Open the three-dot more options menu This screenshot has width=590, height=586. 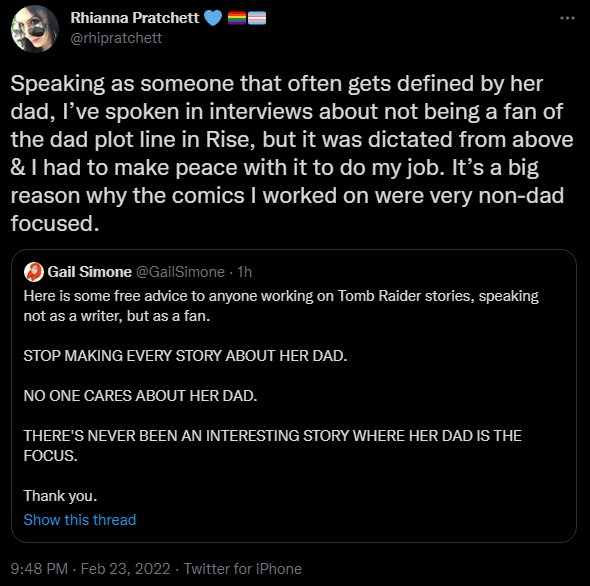point(567,18)
